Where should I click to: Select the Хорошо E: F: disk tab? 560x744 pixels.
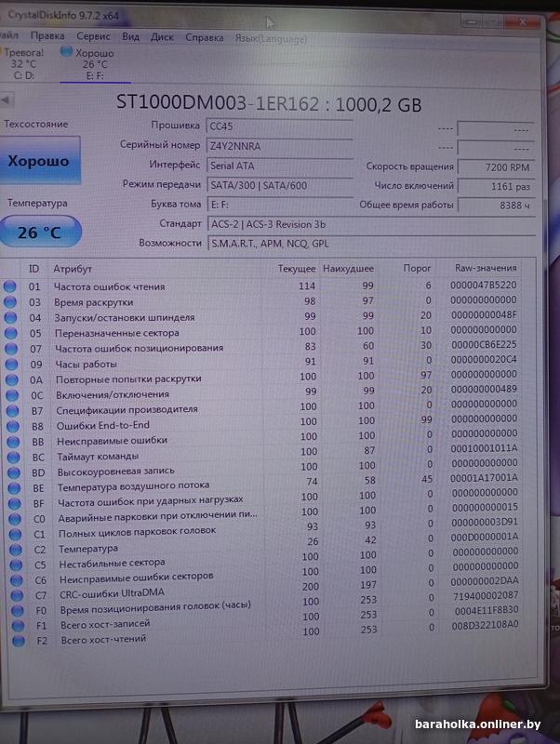[x=94, y=64]
